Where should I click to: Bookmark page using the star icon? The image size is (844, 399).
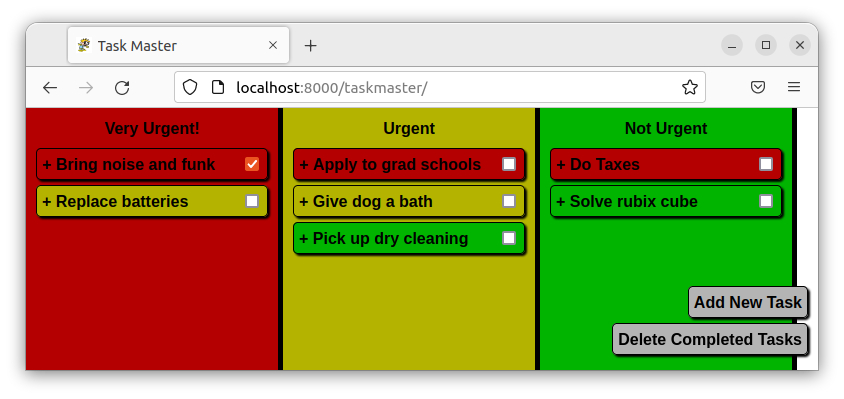(x=690, y=87)
